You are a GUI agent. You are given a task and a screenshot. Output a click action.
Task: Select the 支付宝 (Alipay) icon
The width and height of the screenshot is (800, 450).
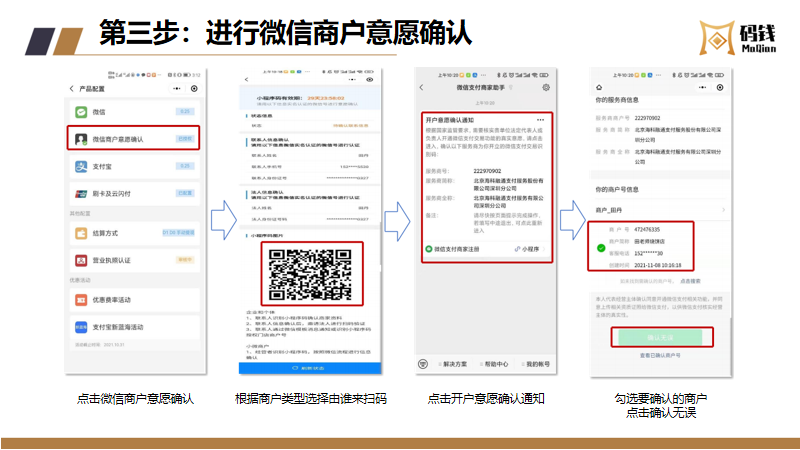pos(81,165)
